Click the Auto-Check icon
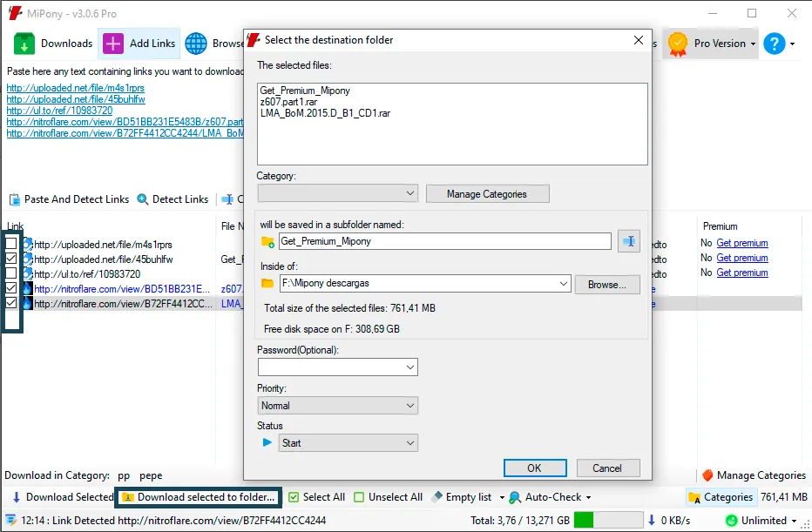The width and height of the screenshot is (812, 532). (x=515, y=497)
